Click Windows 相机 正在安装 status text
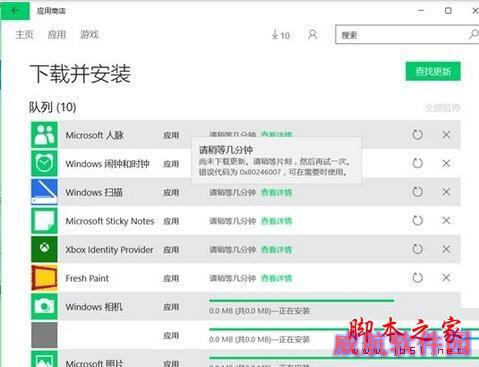 point(259,311)
